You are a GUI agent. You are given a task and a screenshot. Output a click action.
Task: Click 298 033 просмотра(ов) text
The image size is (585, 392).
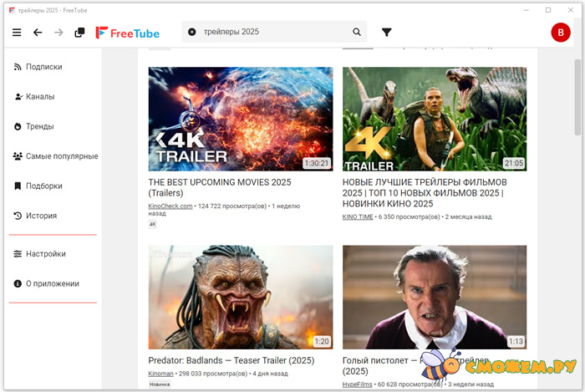click(213, 374)
